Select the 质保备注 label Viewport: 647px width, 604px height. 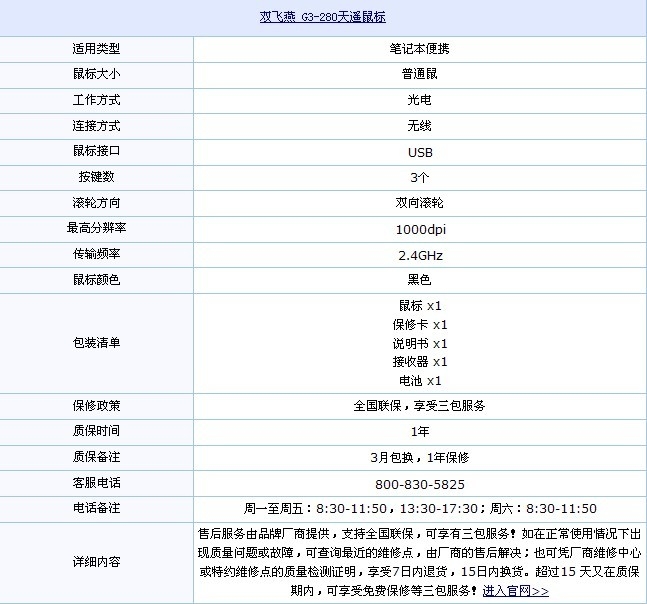(97, 457)
